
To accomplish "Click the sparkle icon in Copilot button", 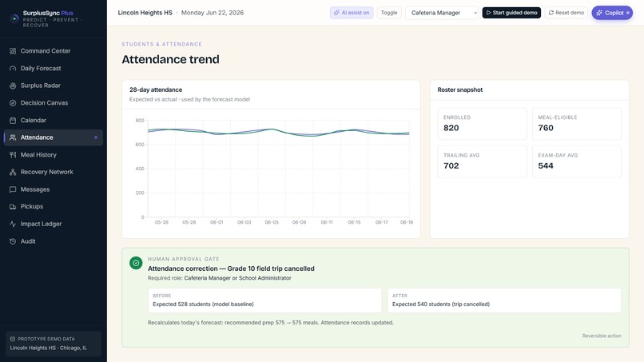I will coord(599,13).
